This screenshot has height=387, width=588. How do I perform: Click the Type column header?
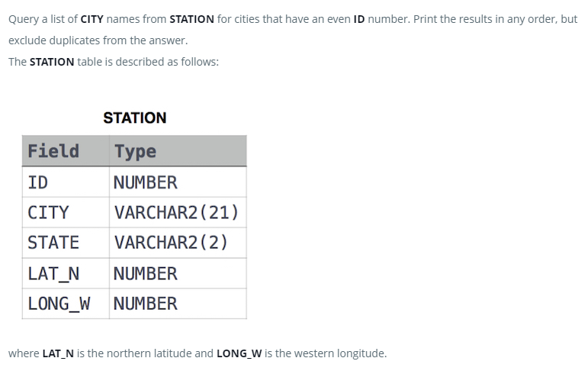(x=178, y=151)
